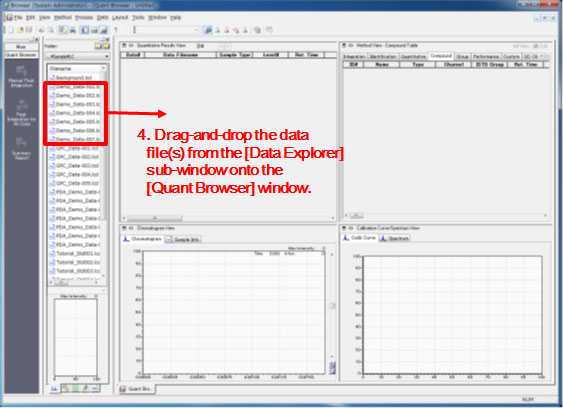Select the Chromatogram tab
The width and height of the screenshot is (563, 408).
coord(142,239)
